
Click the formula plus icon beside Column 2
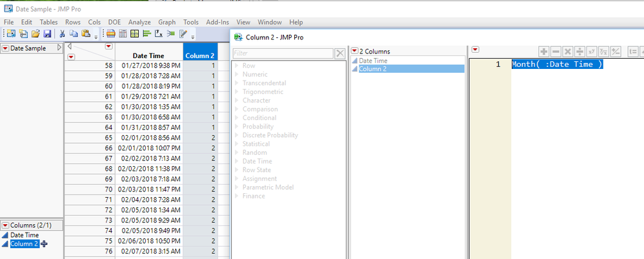(x=44, y=244)
